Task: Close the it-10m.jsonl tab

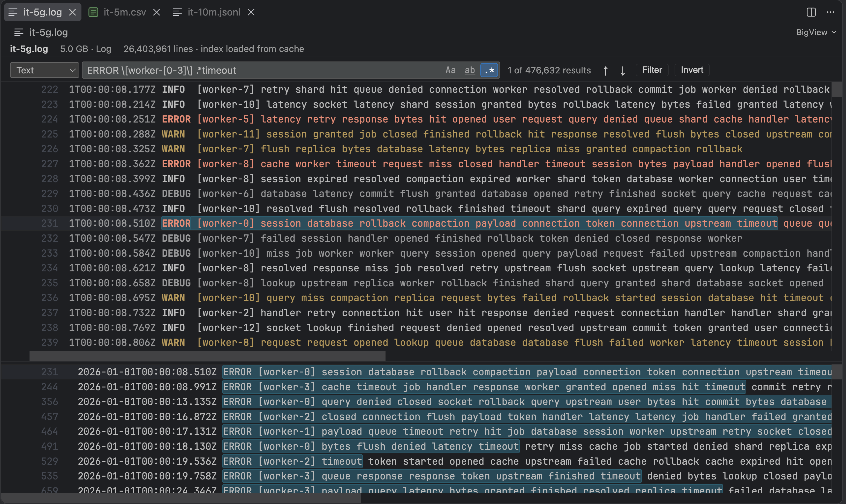Action: coord(251,12)
